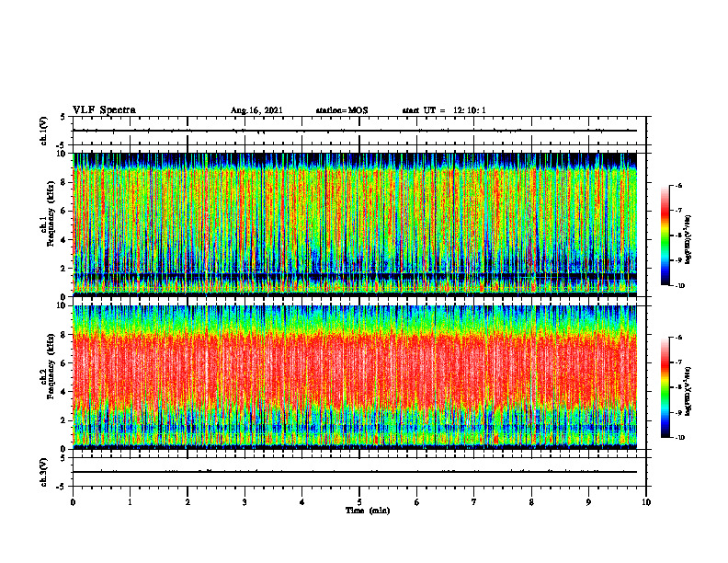Click the "ch.3(V)" axis label
The height and width of the screenshot is (563, 728).
coord(44,472)
